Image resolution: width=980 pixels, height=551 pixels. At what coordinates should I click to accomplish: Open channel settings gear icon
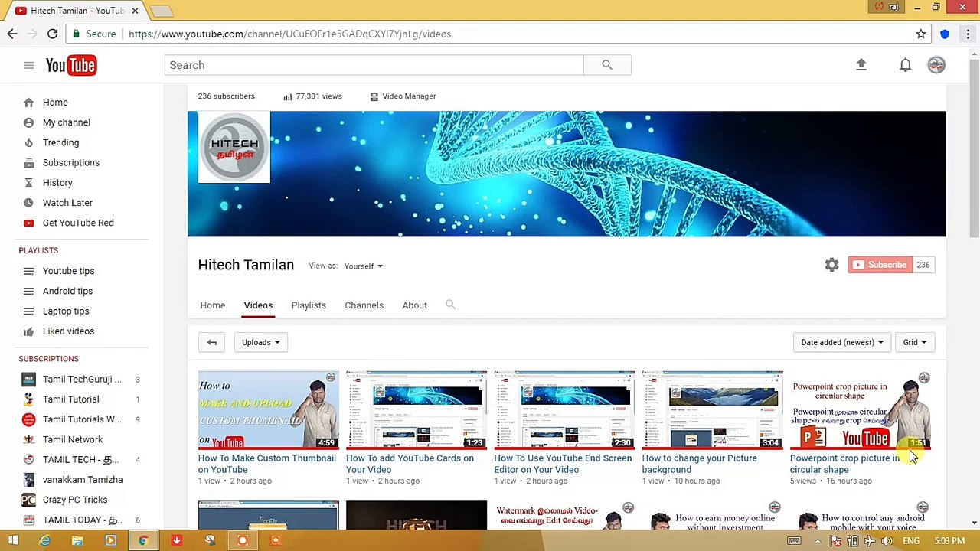832,265
